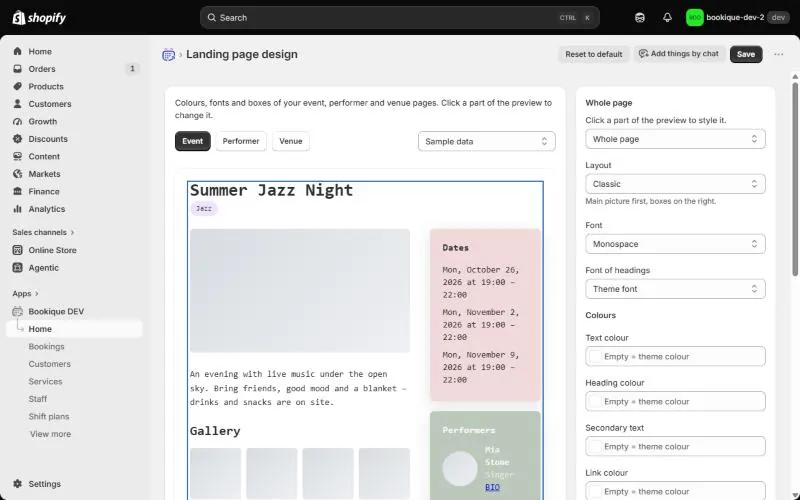The width and height of the screenshot is (800, 500).
Task: Open the Whole page element selector
Action: click(676, 139)
